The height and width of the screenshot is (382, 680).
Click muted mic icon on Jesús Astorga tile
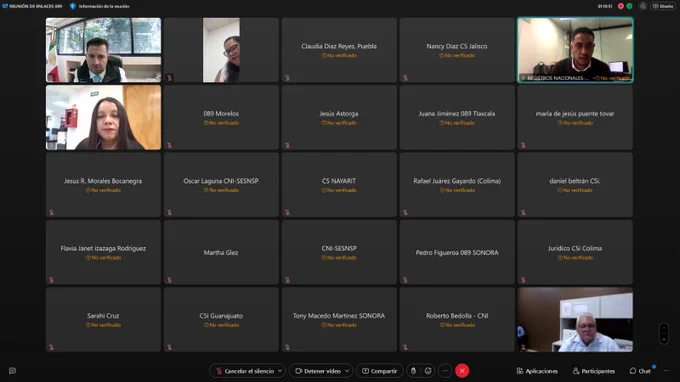pos(287,145)
